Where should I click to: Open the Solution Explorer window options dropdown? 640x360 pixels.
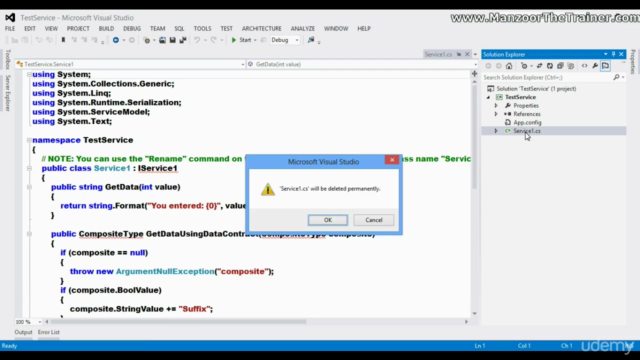(605, 54)
